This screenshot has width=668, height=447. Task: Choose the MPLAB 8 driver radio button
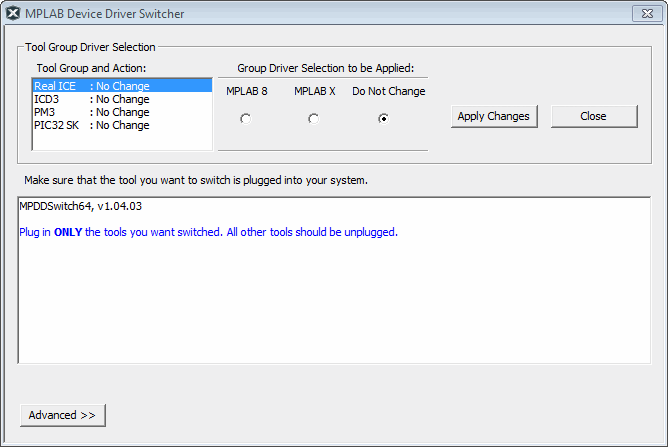point(246,119)
